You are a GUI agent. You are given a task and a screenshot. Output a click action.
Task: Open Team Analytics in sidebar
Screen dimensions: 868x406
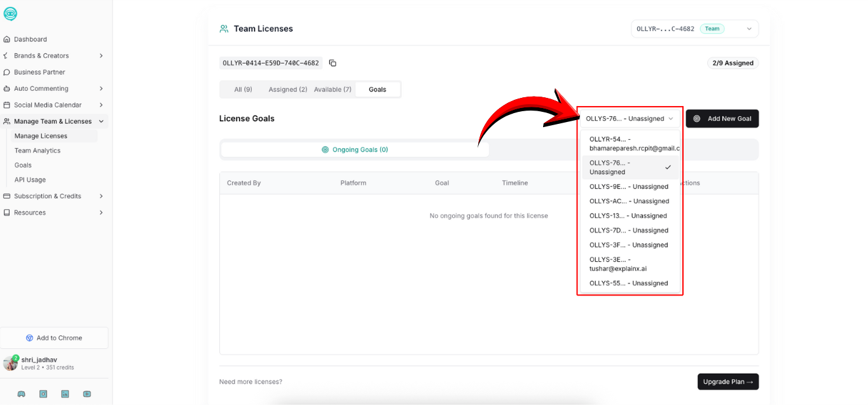(x=38, y=151)
